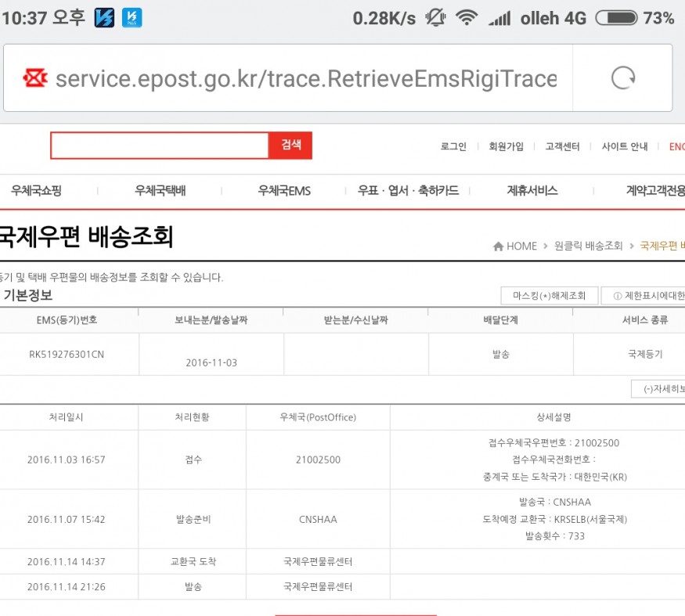Tap the Wi-Fi status icon
Viewport: 685px width, 616px height.
pos(467,18)
